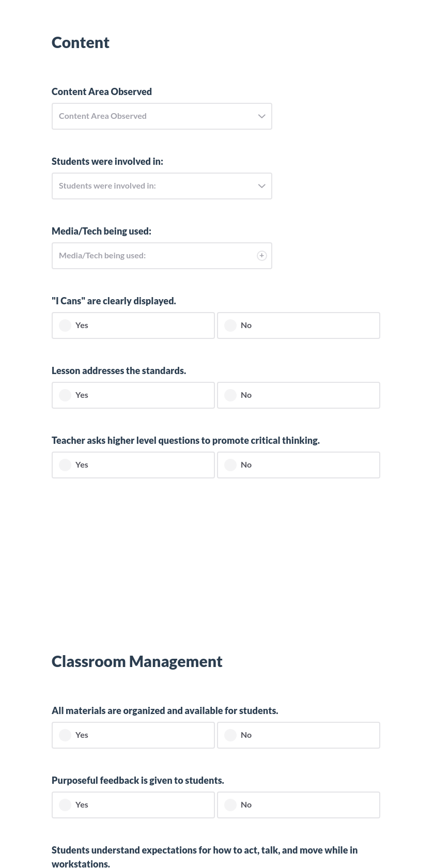Click the Content section heading

coord(81,42)
